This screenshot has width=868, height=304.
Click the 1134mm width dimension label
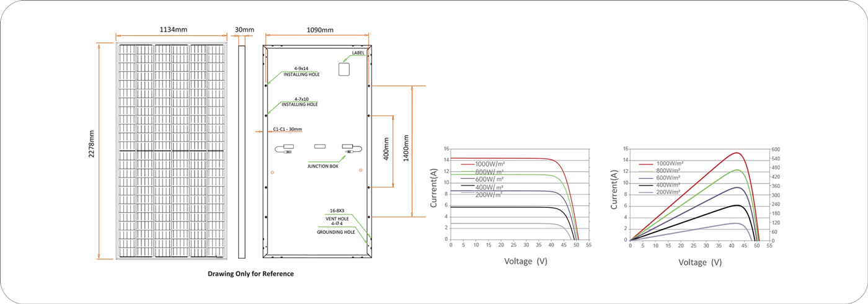(x=174, y=29)
